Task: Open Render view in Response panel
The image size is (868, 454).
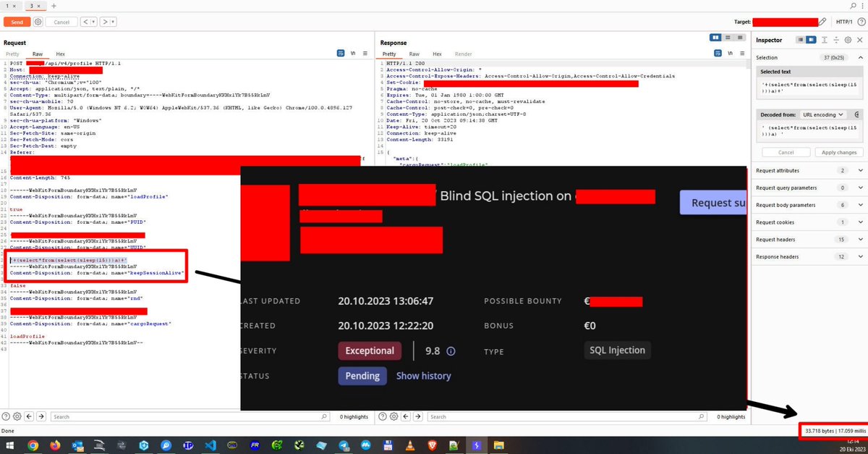Action: tap(463, 54)
